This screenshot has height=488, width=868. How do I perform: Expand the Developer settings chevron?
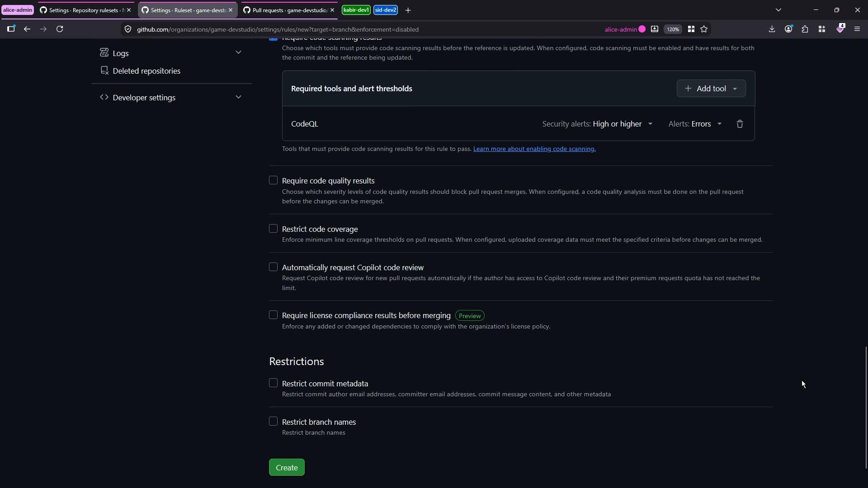coord(238,97)
